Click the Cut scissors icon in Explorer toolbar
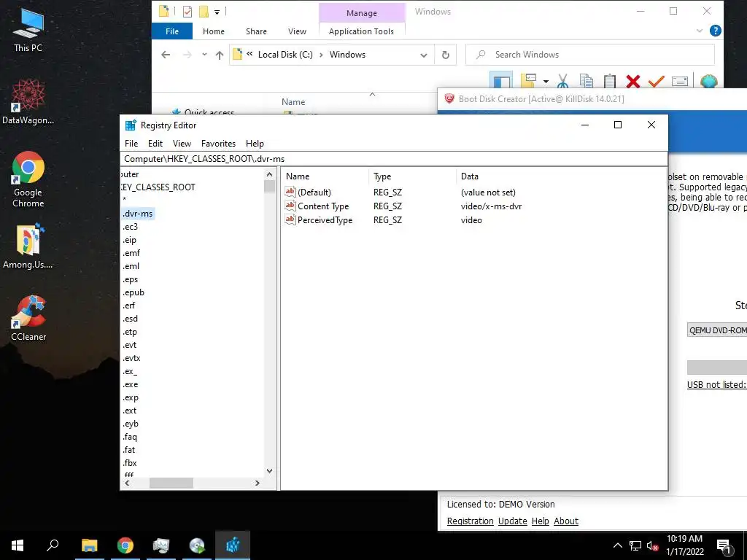747x560 pixels. (x=562, y=81)
